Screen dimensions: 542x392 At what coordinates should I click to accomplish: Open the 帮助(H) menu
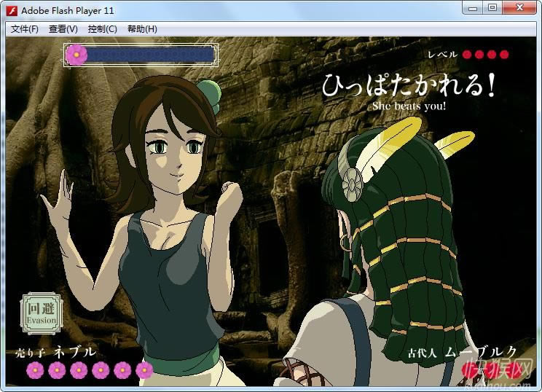[142, 29]
